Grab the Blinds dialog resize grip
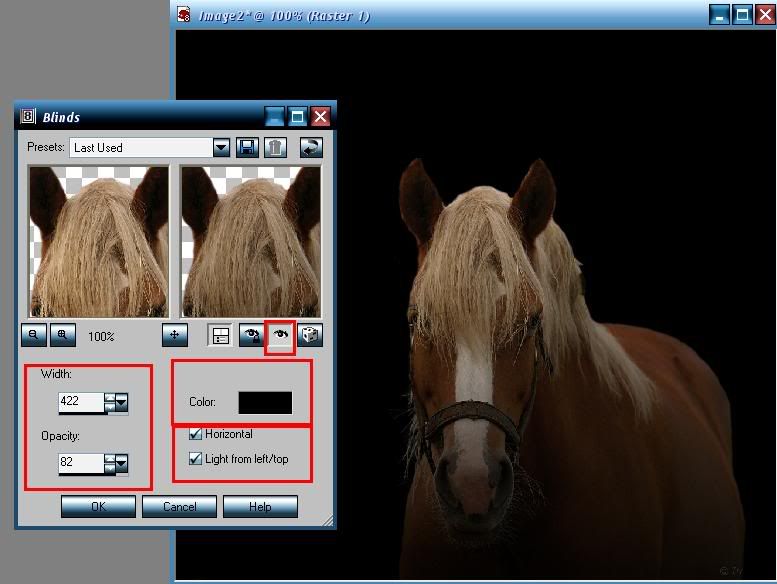Image resolution: width=777 pixels, height=584 pixels. pyautogui.click(x=328, y=520)
